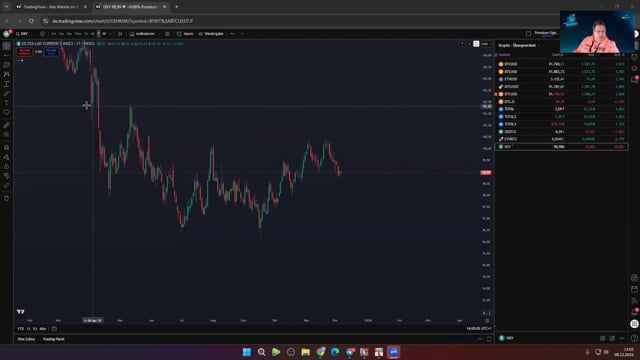Open the price axis settings gear
The width and height of the screenshot is (640, 360).
487,321
